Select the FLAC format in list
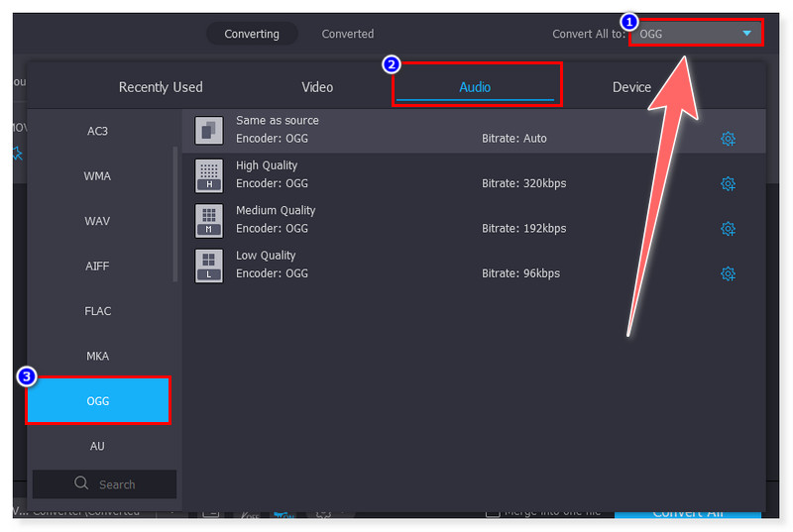Viewport: 793px width, 532px height. pos(97,311)
